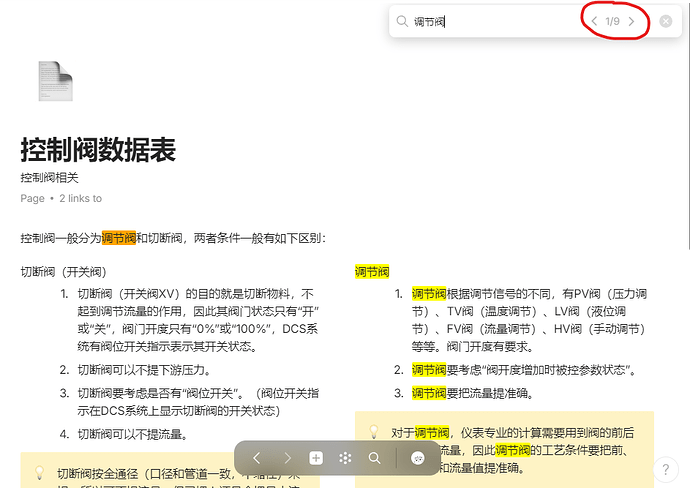Screen dimensions: 690x488
Task: Go to next search match
Action: 631,21
